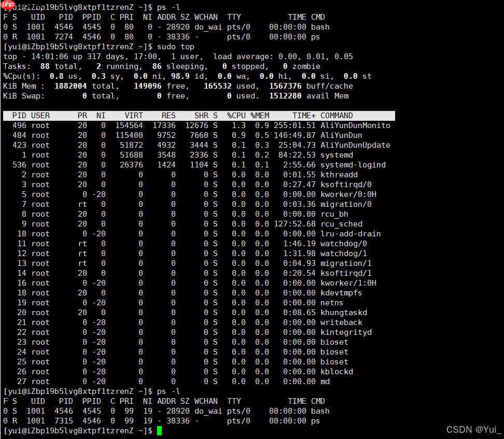This screenshot has width=504, height=439.
Task: Click 'kdevtmpfs' command text
Action: pos(341,293)
